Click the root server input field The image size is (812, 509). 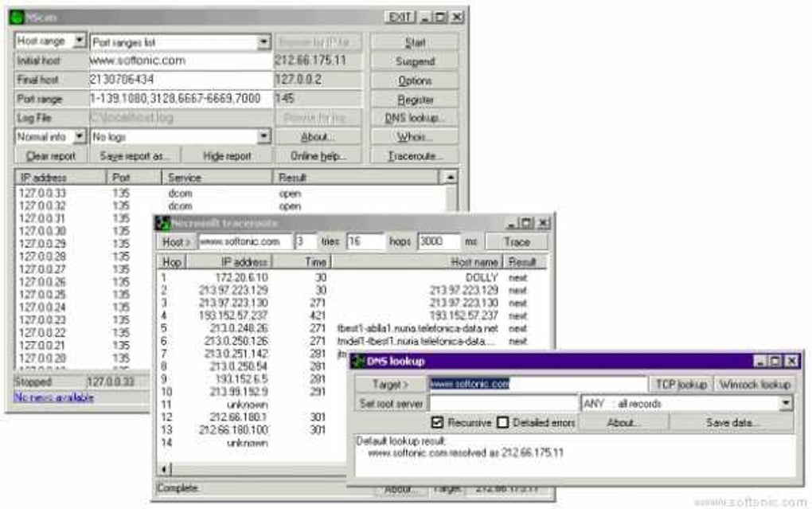pos(503,403)
